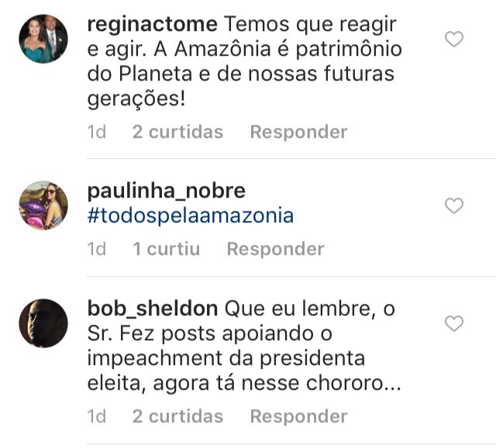The image size is (496, 448).
Task: Like reginactome's comment with the heart
Action: (x=454, y=39)
